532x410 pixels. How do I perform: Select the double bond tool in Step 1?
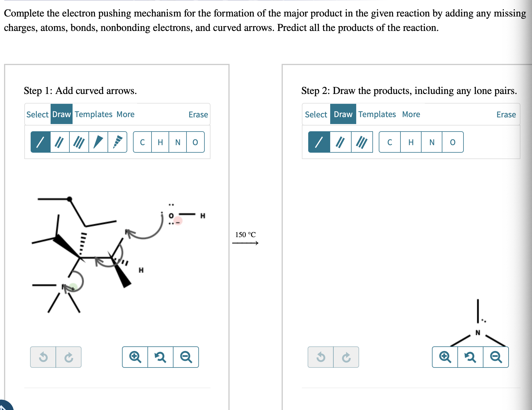[x=60, y=142]
